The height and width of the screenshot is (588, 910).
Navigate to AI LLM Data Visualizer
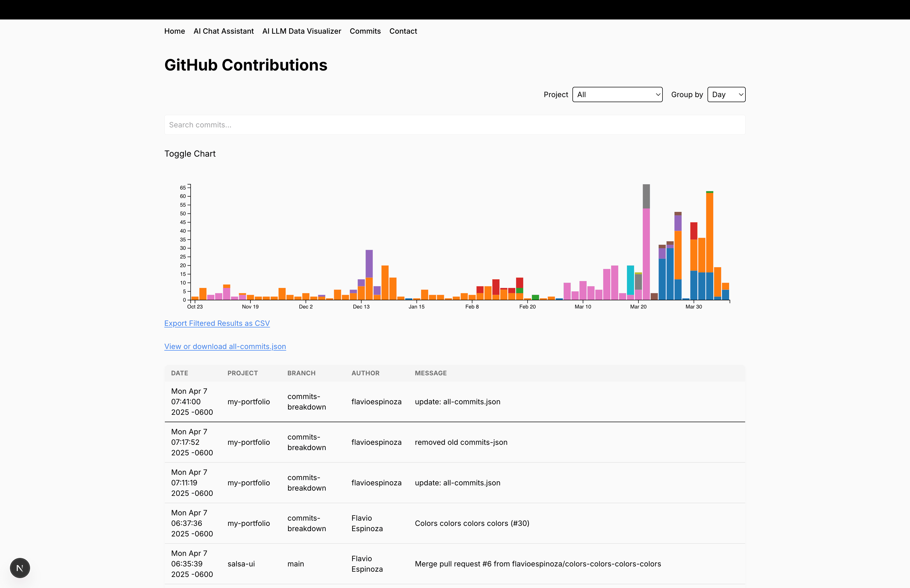302,31
